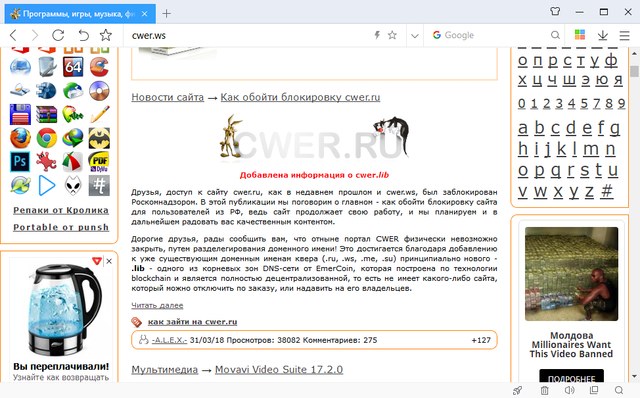Click the blue play triangle icon
This screenshot has height=398, width=640.
point(47,186)
